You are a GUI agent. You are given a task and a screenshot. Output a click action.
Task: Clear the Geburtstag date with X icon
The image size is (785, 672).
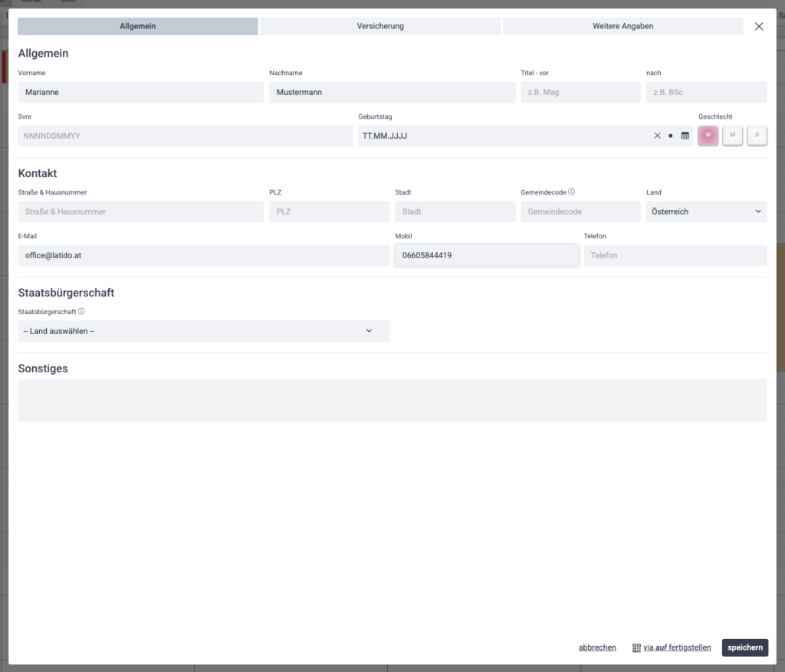657,136
